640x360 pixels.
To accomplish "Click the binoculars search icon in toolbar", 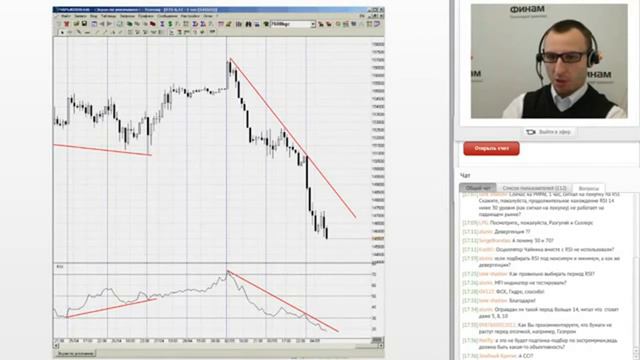I will [x=248, y=24].
